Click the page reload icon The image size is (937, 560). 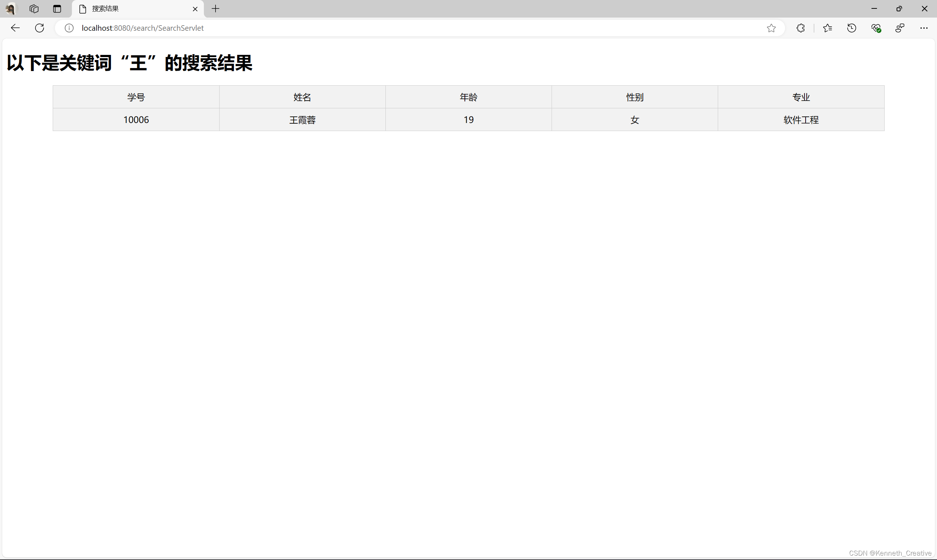tap(39, 27)
